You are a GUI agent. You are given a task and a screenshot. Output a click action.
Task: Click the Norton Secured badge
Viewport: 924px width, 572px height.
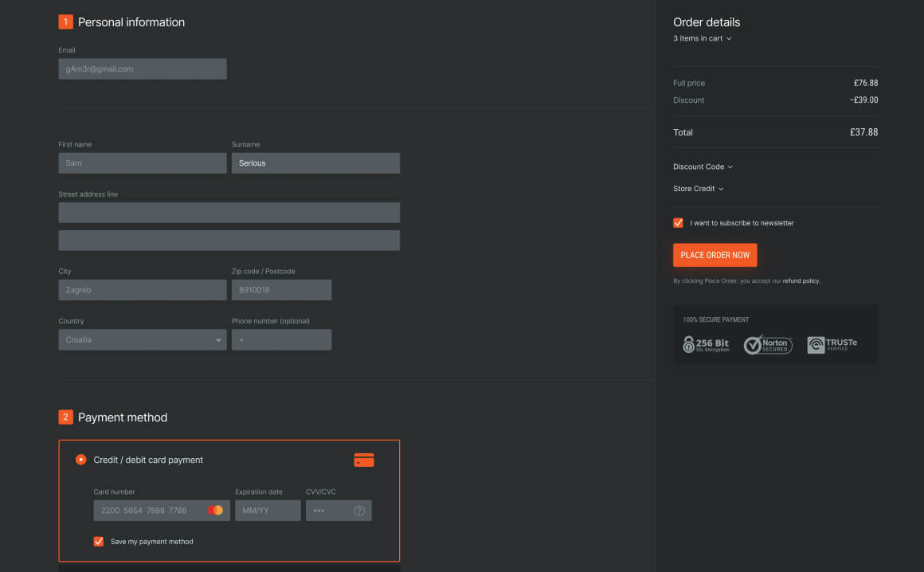(x=767, y=344)
